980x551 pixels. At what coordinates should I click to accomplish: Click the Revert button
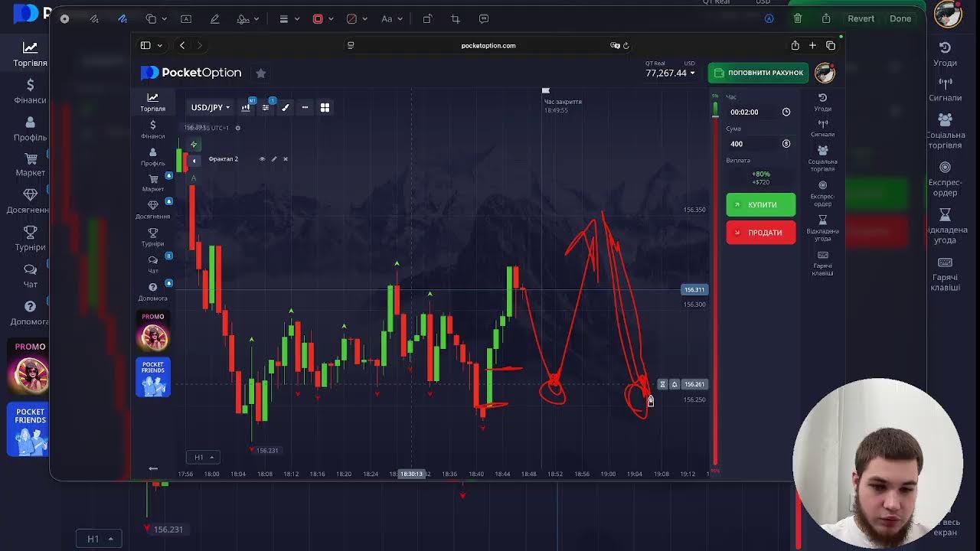pos(861,18)
